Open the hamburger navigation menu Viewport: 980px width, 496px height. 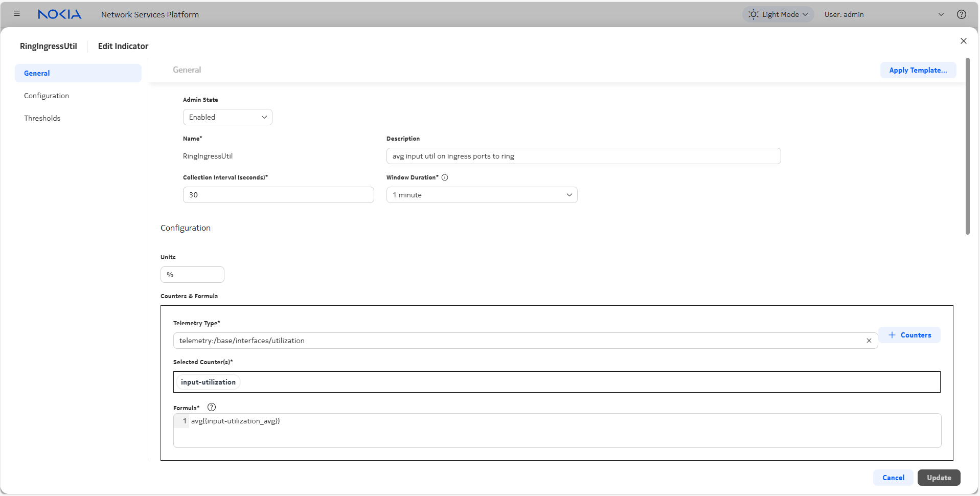point(17,14)
